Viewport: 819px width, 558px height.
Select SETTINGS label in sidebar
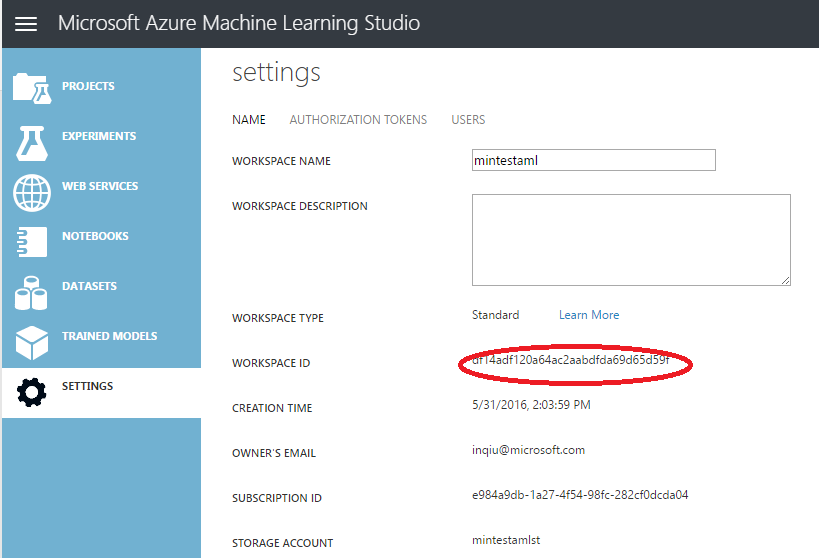click(87, 386)
